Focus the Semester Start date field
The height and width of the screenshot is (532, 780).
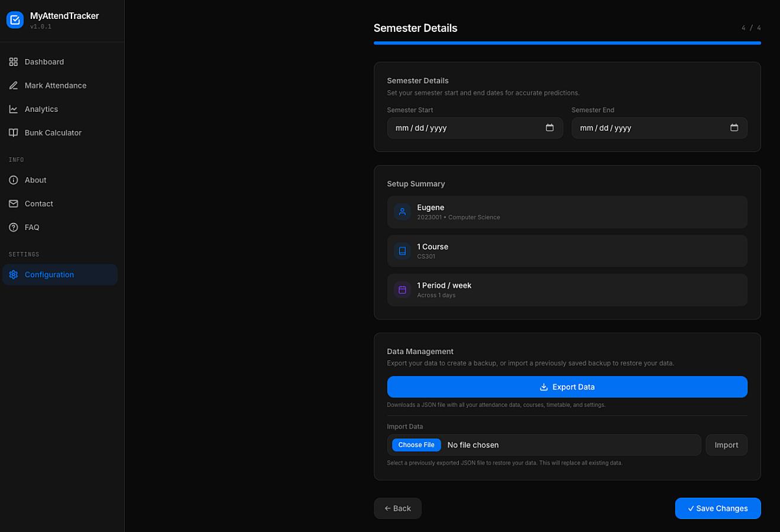click(475, 128)
